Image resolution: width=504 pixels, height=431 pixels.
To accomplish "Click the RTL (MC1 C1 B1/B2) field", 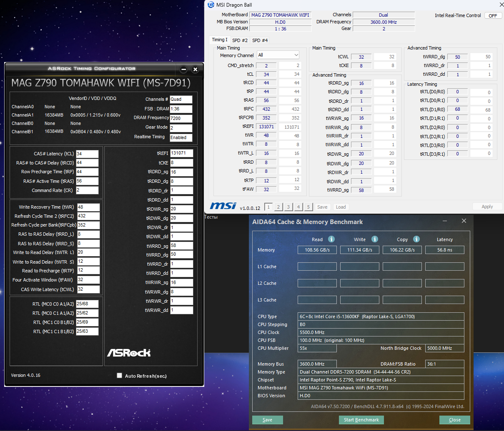I will (87, 331).
